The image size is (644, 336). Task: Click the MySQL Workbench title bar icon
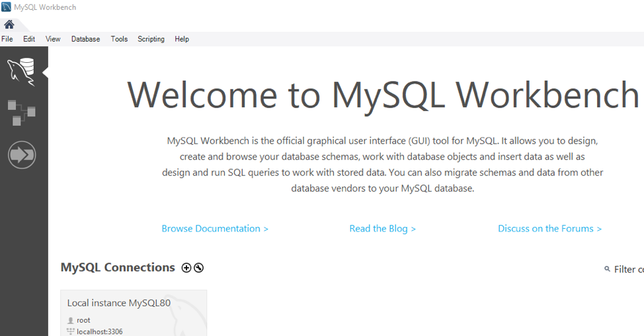[6, 7]
